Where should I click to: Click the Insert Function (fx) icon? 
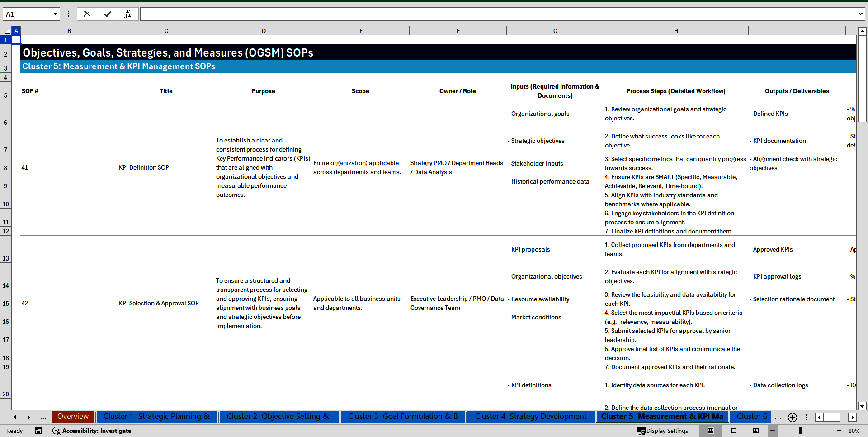point(128,14)
